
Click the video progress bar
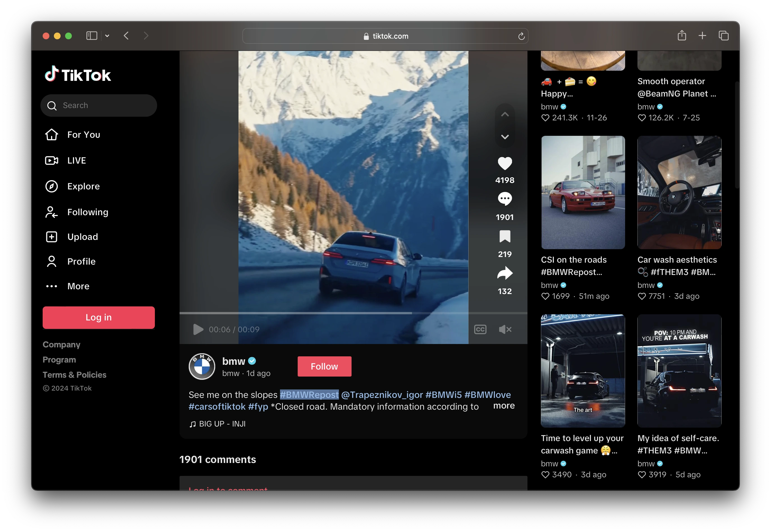353,313
